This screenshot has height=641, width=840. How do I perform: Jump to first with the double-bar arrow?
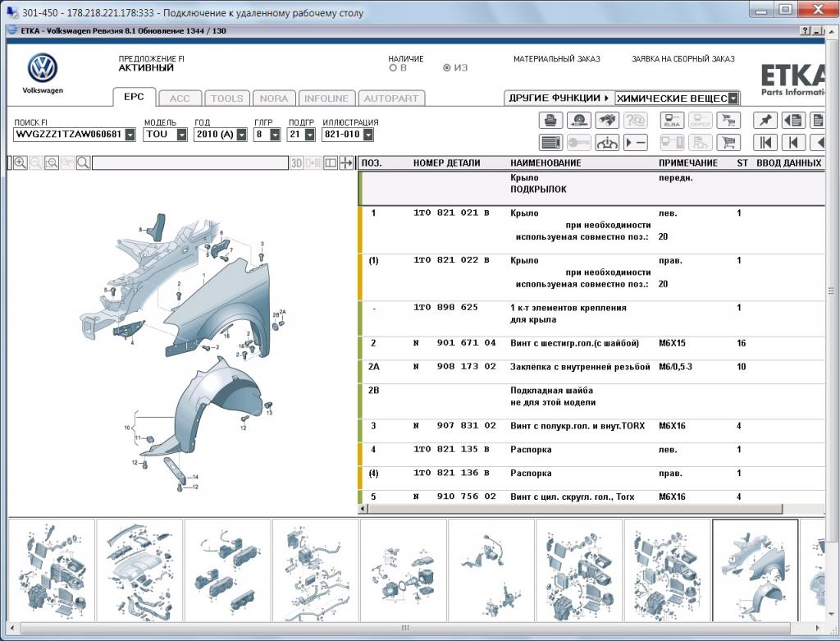point(765,143)
